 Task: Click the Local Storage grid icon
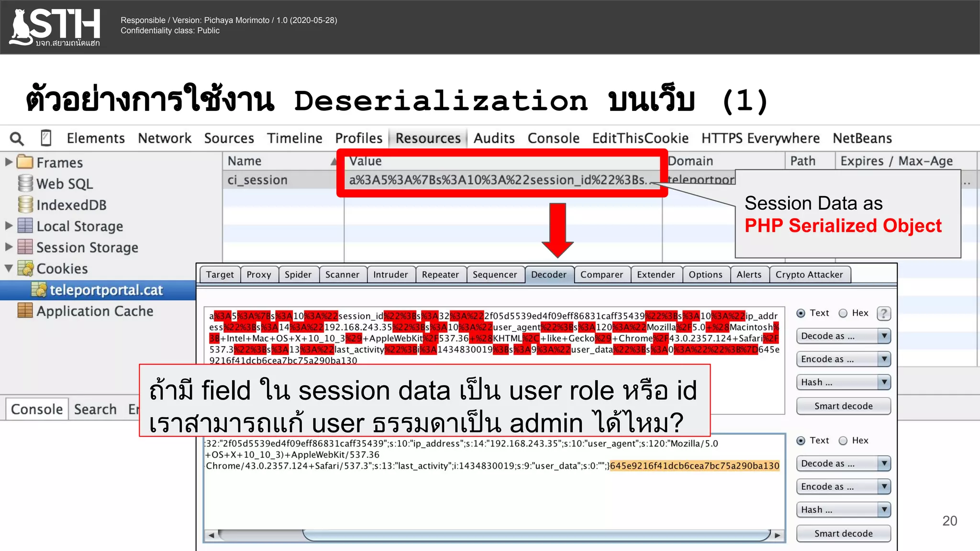[25, 226]
